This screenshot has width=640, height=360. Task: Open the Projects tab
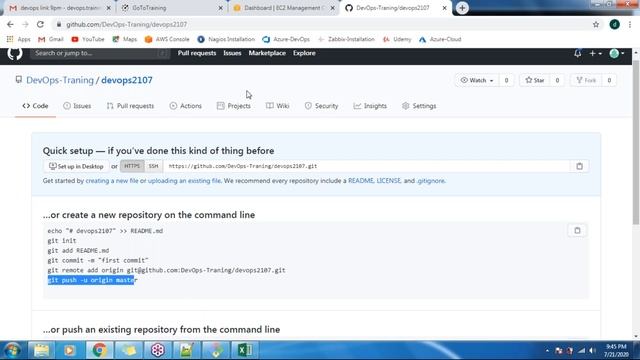tap(234, 106)
